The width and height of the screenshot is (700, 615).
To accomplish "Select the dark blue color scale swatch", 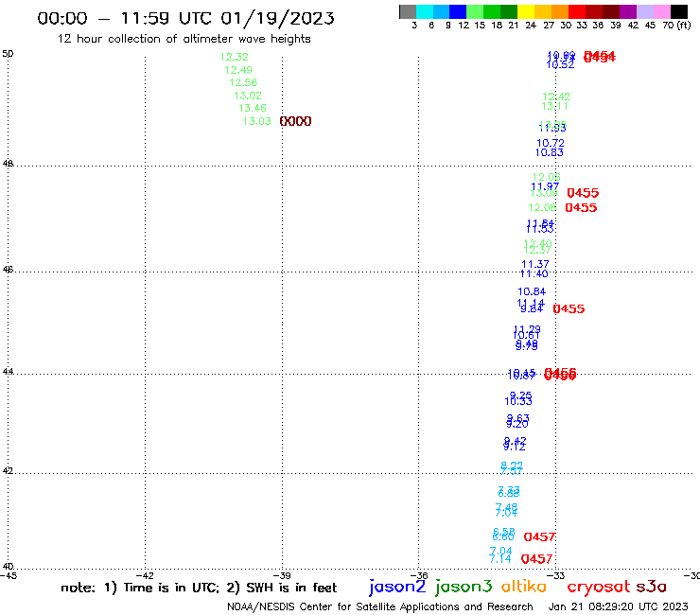I will click(x=458, y=11).
